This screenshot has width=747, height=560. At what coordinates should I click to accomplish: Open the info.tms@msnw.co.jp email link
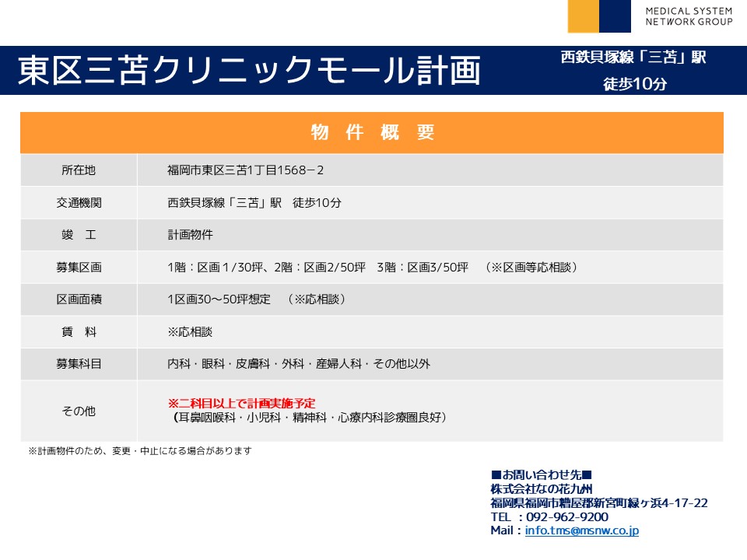582,530
